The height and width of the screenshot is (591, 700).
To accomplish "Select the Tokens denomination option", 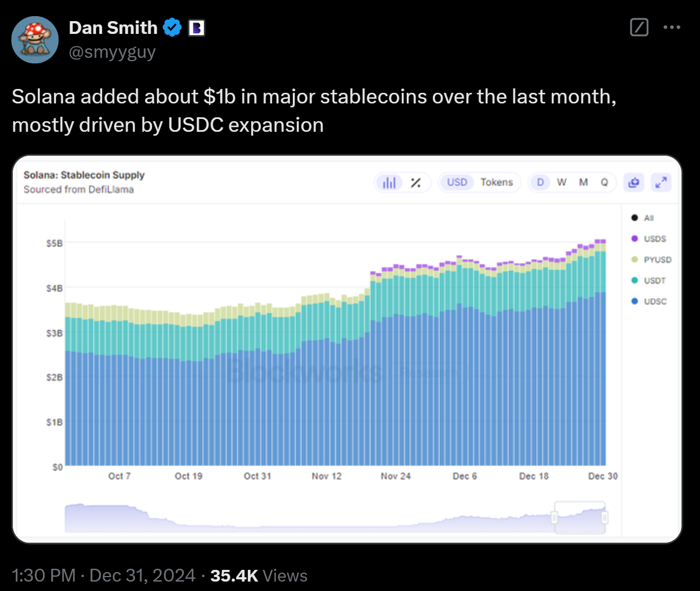I will (496, 182).
